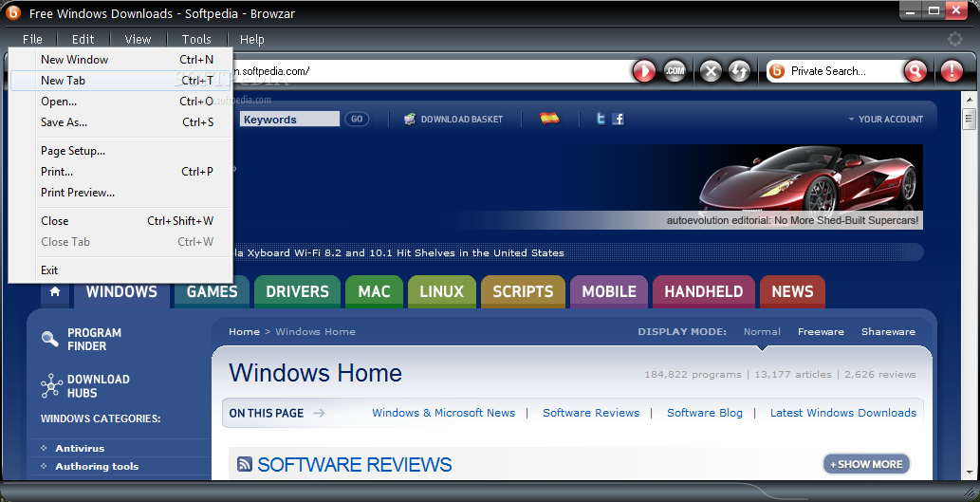Click the RSS icon beside Software Reviews

245,464
